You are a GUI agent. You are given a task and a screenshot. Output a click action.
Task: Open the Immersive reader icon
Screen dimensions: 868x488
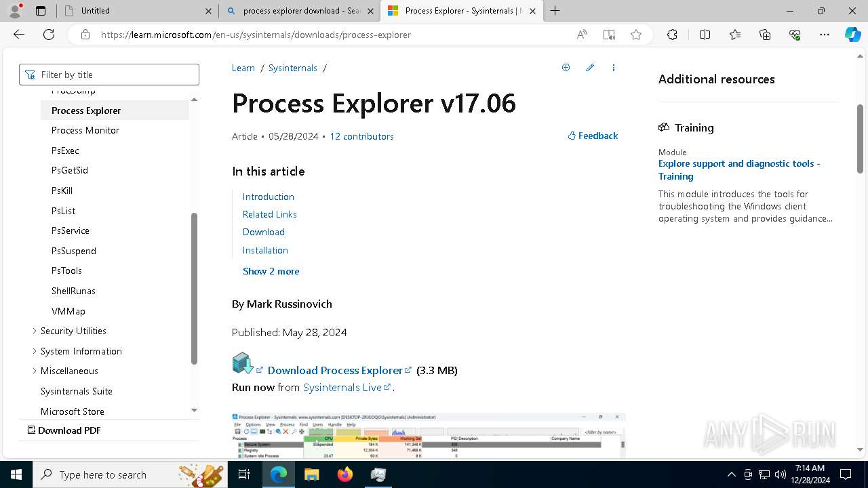(609, 35)
